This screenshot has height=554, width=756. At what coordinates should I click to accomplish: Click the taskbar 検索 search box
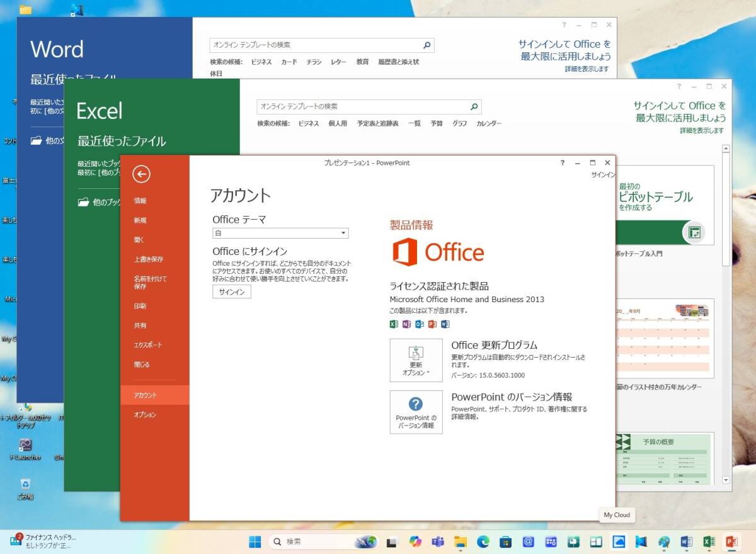[324, 541]
